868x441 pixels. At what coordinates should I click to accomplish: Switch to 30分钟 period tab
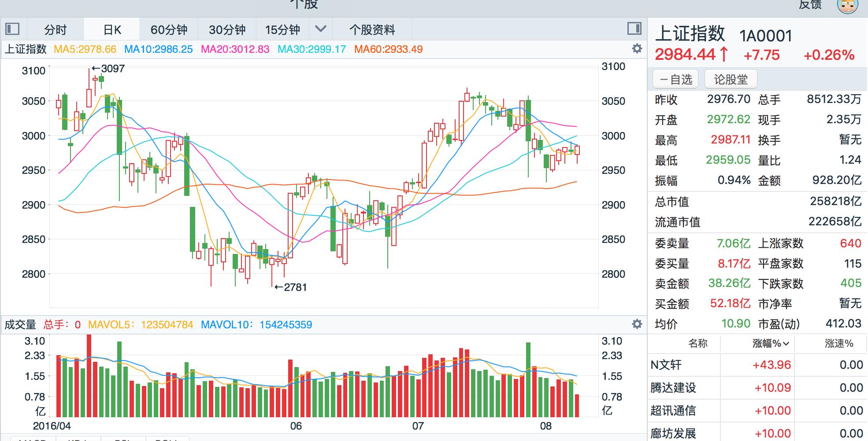pos(227,29)
